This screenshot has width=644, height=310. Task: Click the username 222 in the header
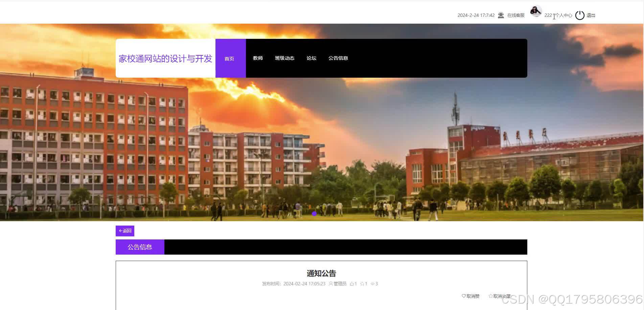[548, 15]
